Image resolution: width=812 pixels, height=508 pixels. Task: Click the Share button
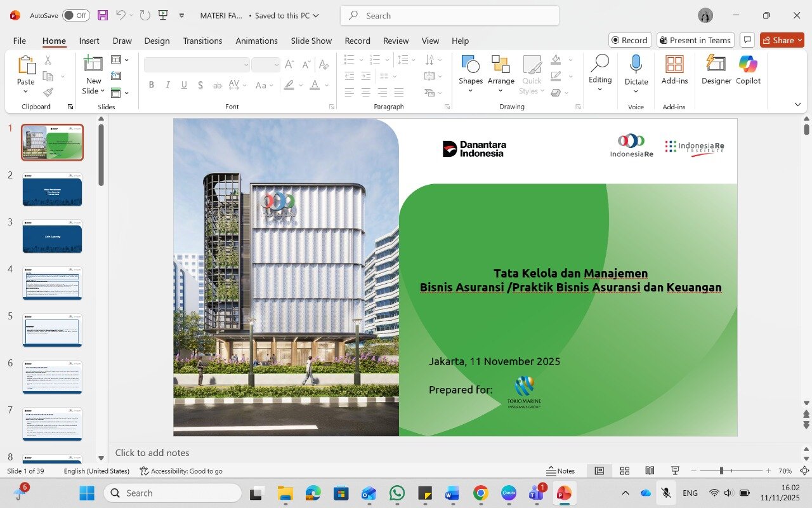tap(778, 40)
